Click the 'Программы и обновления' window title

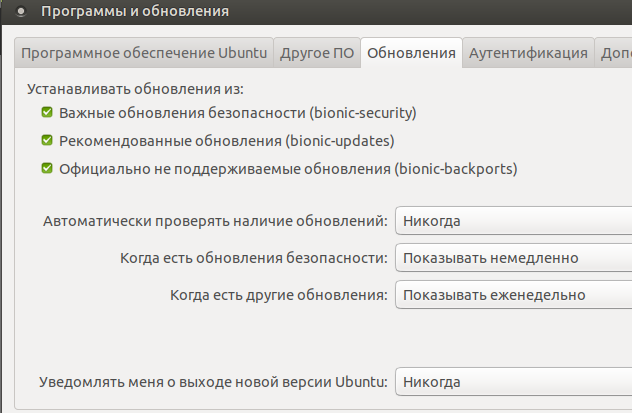136,12
